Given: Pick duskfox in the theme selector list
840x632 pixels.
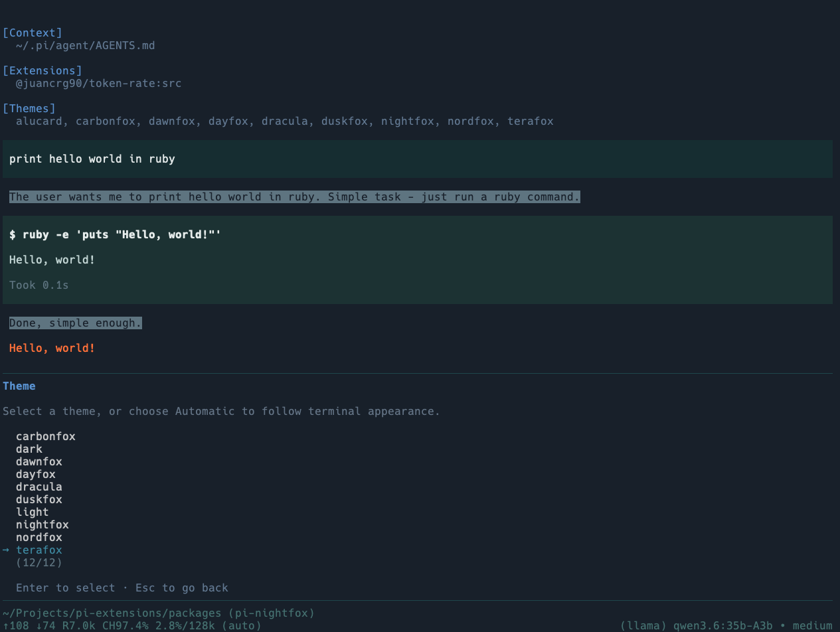Looking at the screenshot, I should click(39, 499).
